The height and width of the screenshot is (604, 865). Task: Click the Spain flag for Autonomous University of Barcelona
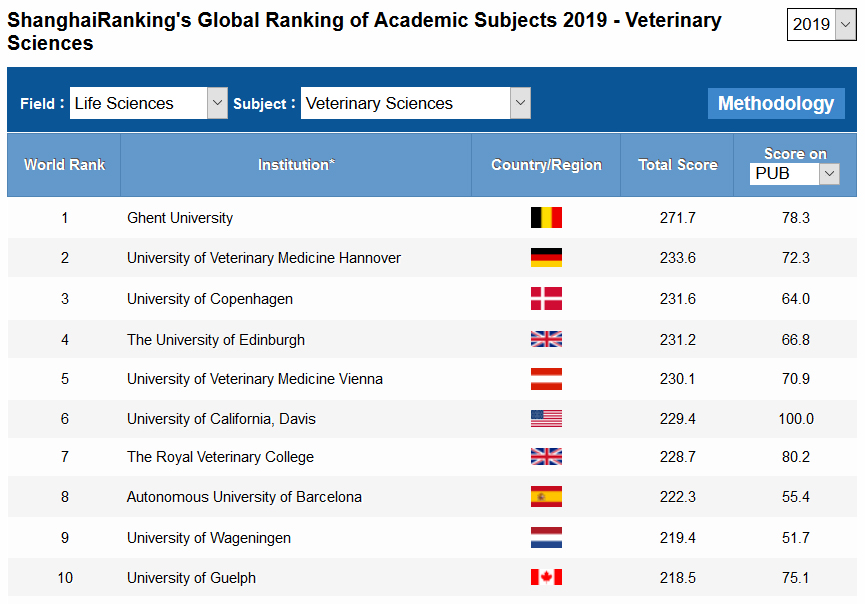pyautogui.click(x=545, y=496)
